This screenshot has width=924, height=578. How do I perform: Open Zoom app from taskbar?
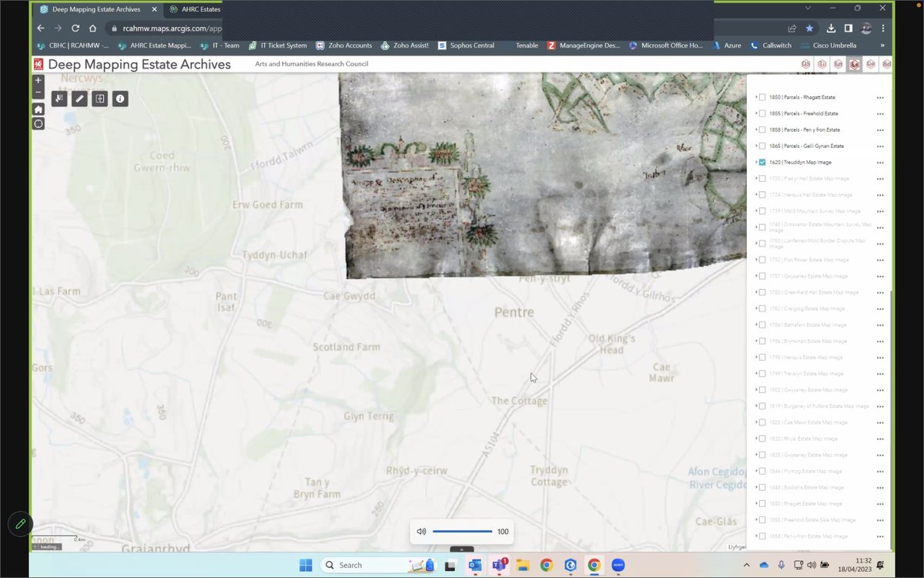(618, 565)
